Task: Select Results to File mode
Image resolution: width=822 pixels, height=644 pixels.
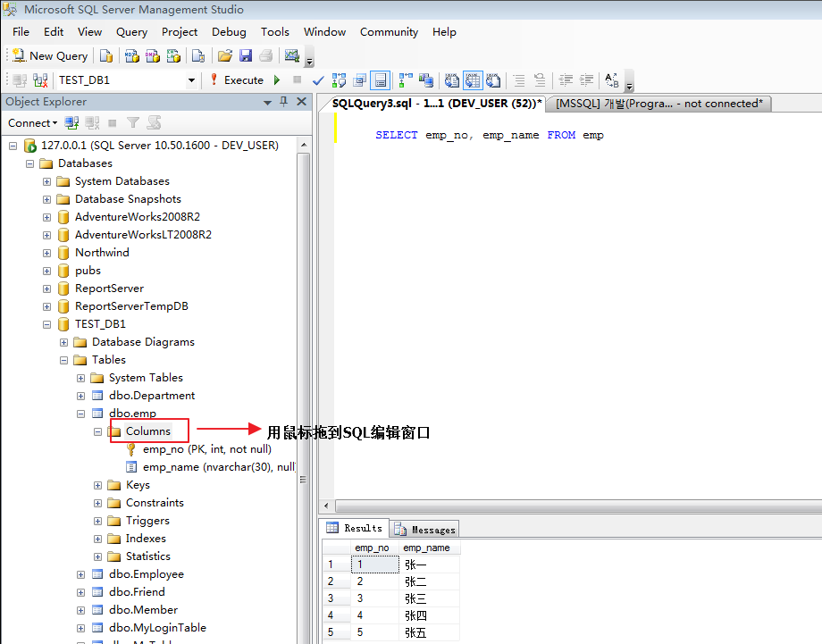Action: pos(493,80)
